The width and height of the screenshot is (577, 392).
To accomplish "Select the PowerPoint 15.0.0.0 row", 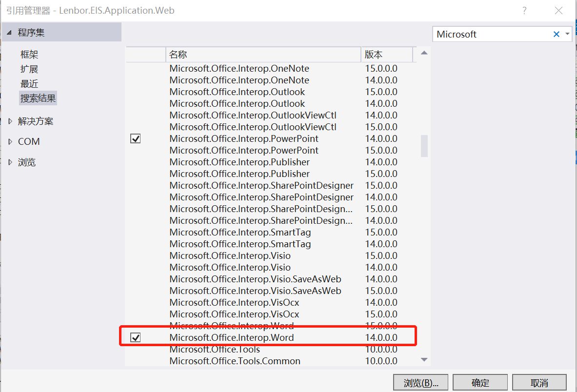I will pos(271,150).
